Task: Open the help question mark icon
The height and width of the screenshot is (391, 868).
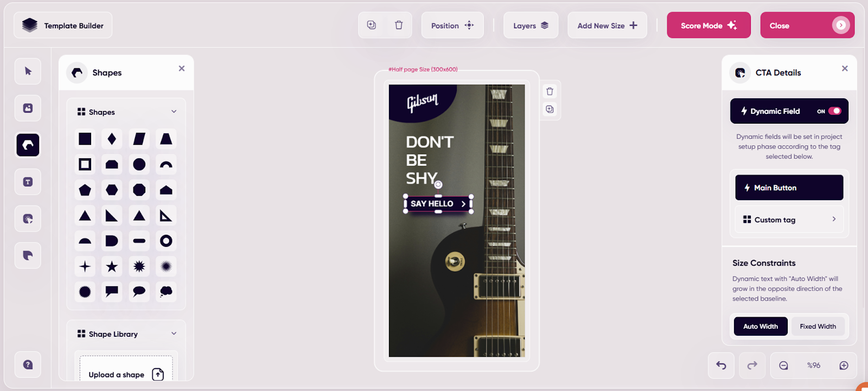Action: [x=28, y=364]
